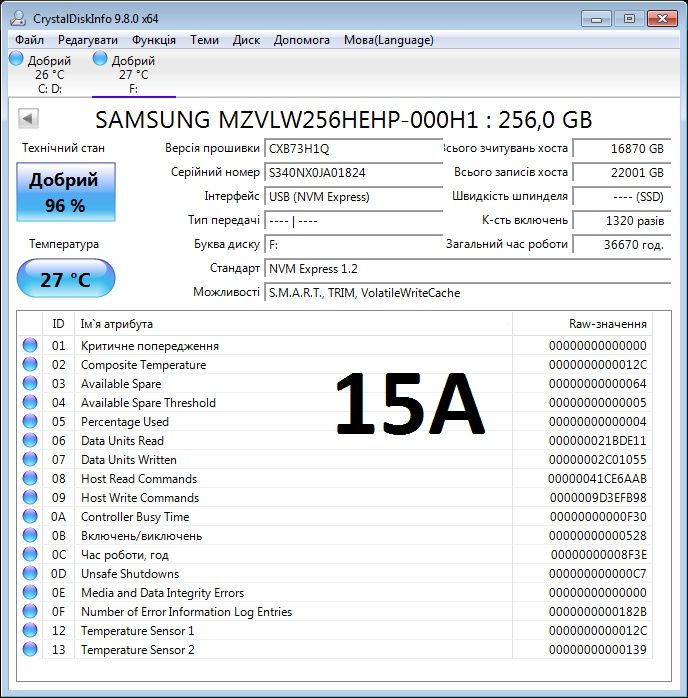Select the Unsafe Shutdowns attribute name
The image size is (688, 698).
[x=130, y=574]
